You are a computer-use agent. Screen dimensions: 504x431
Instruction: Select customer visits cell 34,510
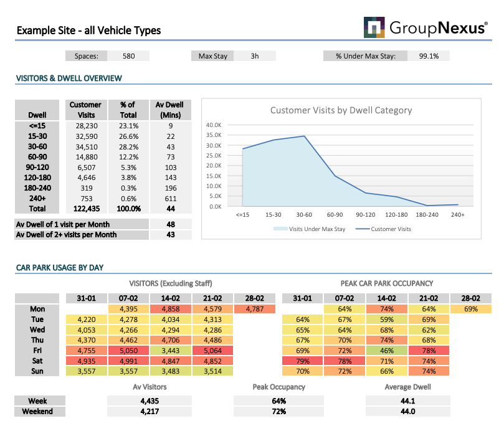point(87,146)
